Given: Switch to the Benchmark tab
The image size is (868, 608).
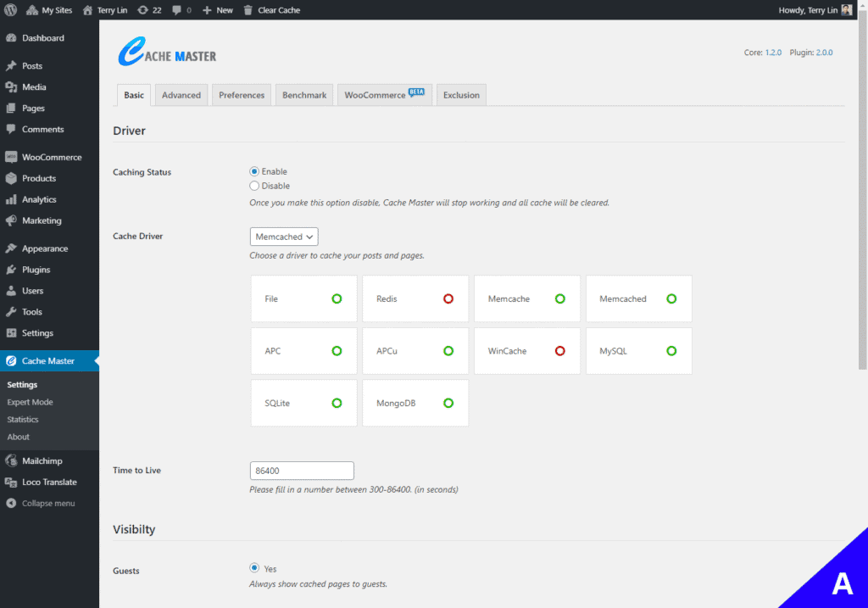Looking at the screenshot, I should [x=303, y=95].
